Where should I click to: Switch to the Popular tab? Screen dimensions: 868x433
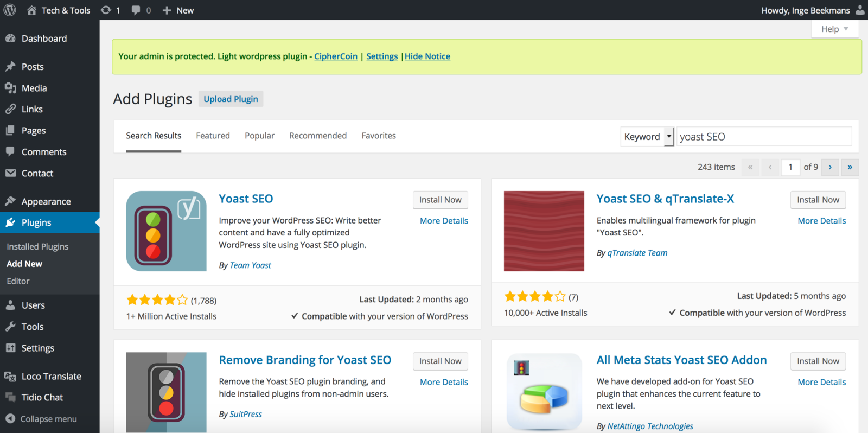coord(259,136)
